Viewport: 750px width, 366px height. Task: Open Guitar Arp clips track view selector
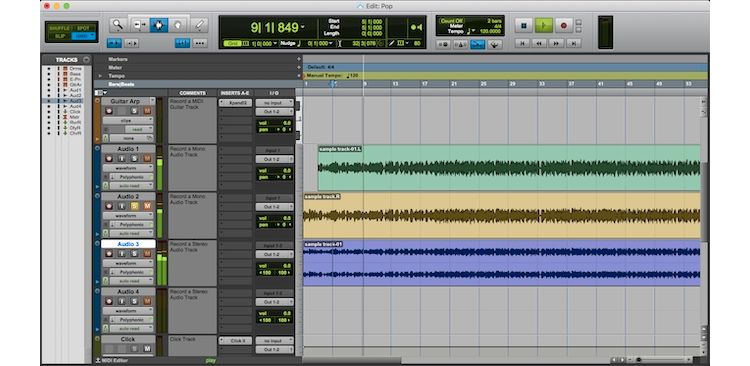point(128,121)
